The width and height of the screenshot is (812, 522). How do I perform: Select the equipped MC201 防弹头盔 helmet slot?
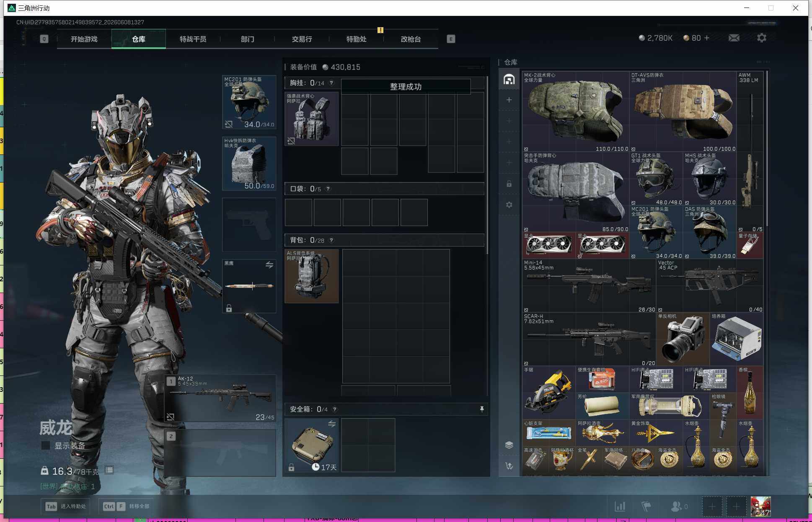[249, 102]
